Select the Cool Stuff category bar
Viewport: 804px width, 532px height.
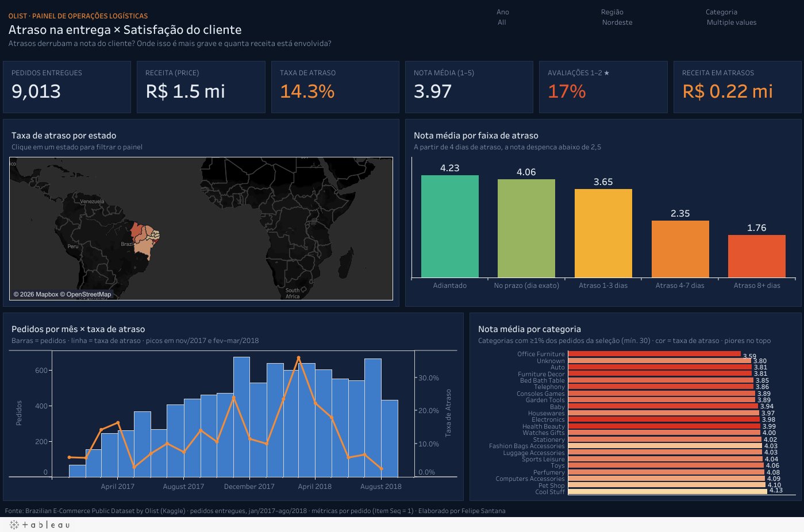coord(667,492)
